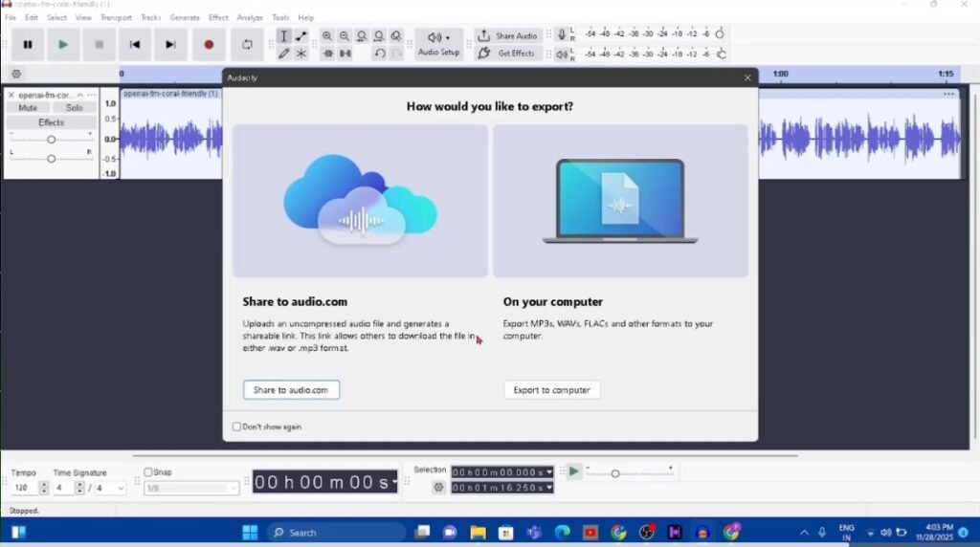The width and height of the screenshot is (980, 547).
Task: Click the Play button in transport toolbar
Action: pos(63,44)
